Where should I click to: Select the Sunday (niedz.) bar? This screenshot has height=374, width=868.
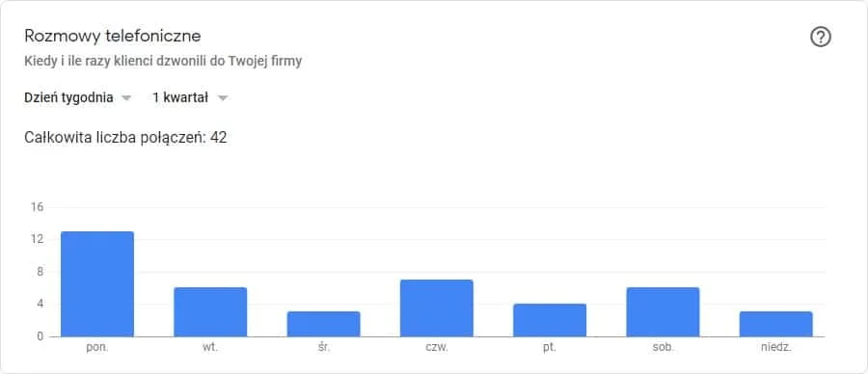point(776,324)
